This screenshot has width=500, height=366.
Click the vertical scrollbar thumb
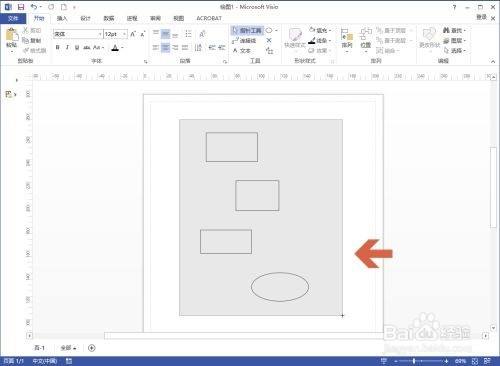(493, 187)
